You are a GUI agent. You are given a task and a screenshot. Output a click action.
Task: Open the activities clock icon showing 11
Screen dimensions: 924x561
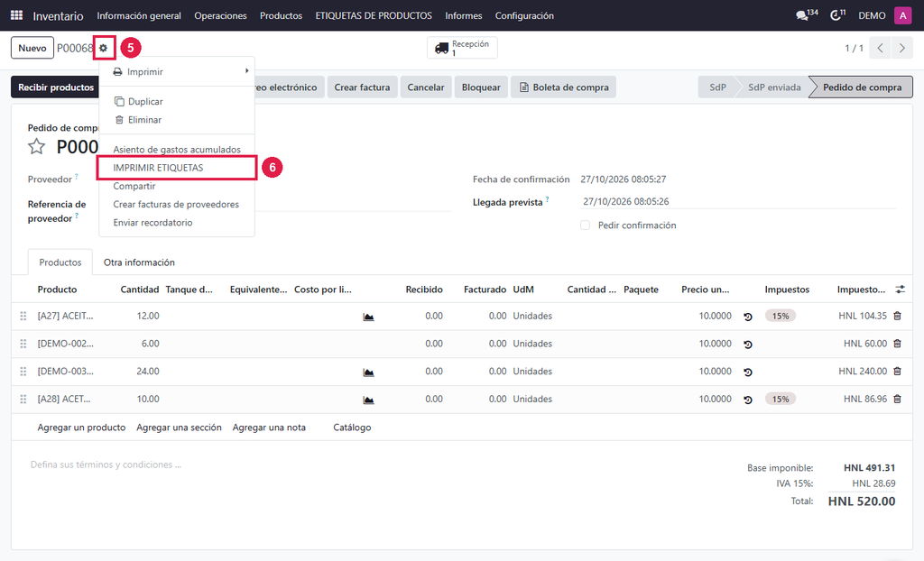(838, 14)
